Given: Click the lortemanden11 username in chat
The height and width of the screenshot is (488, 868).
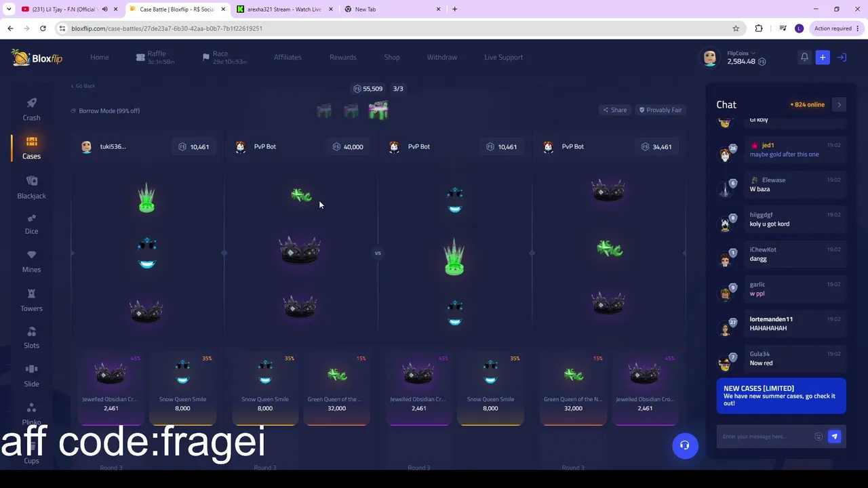Looking at the screenshot, I should 771,319.
